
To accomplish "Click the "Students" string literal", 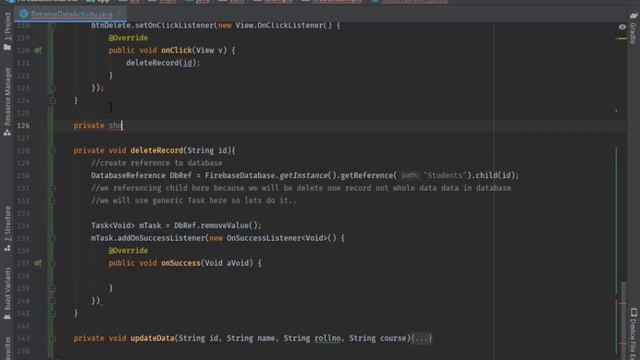I will coord(444,176).
